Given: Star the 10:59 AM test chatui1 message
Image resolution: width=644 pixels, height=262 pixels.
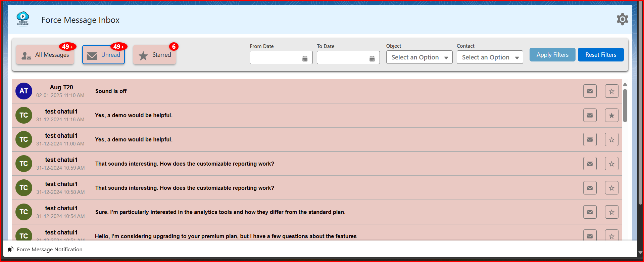Looking at the screenshot, I should tap(611, 164).
